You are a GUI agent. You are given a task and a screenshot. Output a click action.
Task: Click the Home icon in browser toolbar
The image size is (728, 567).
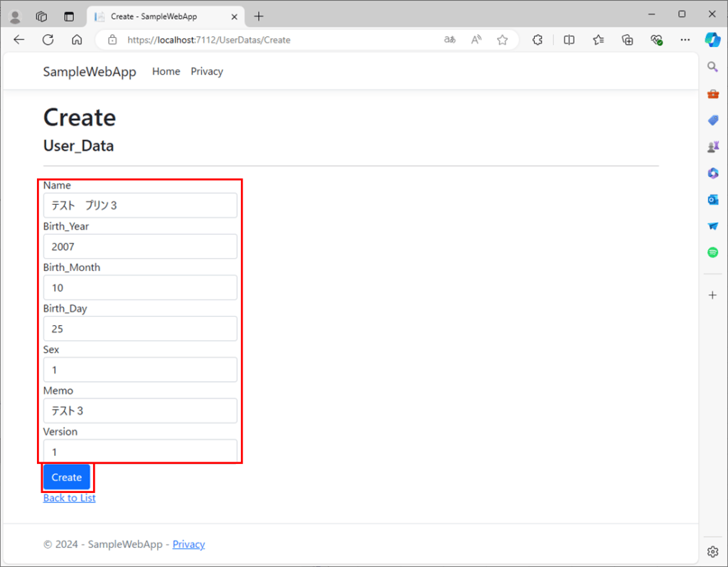77,40
